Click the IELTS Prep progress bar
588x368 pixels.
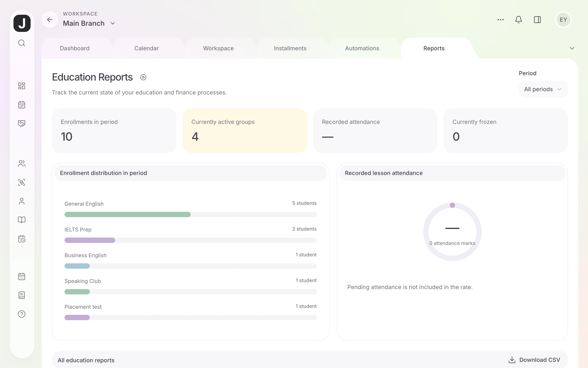click(x=190, y=240)
